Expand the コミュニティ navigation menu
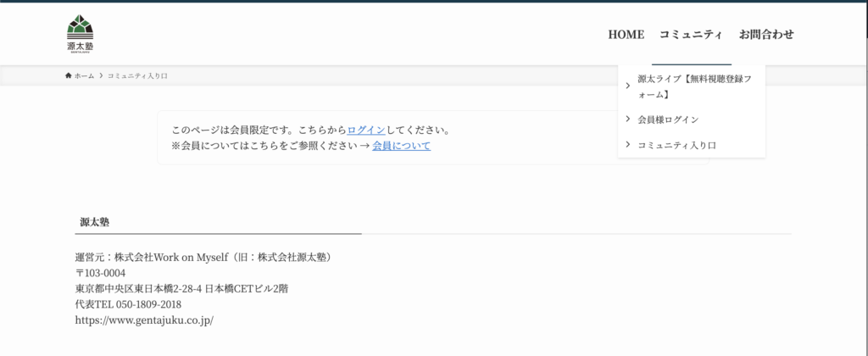Viewport: 868px width, 356px height. click(x=691, y=35)
